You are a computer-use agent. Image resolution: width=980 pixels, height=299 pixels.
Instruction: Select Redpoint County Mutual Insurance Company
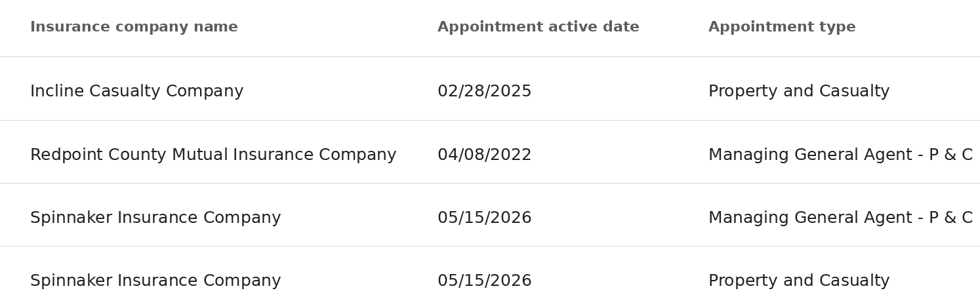click(x=213, y=155)
